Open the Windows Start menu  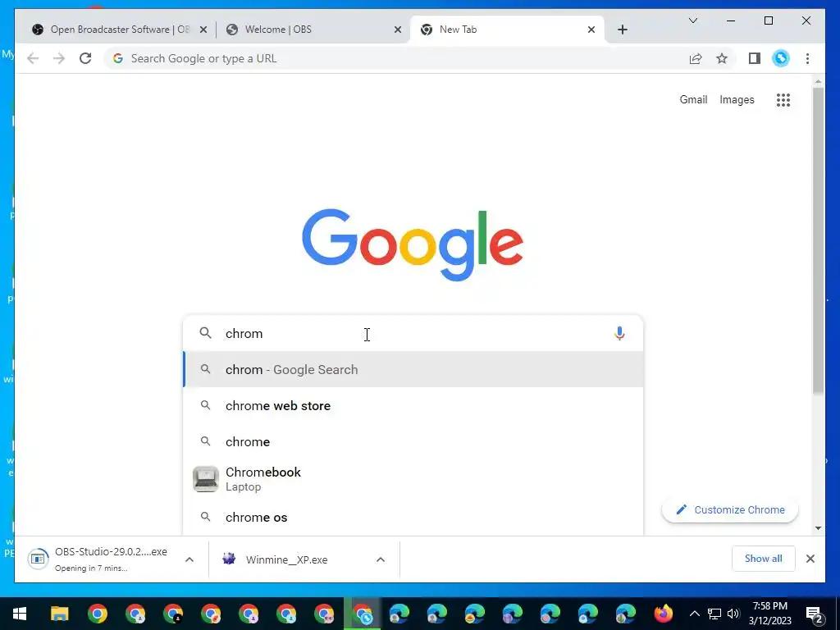[x=20, y=614]
